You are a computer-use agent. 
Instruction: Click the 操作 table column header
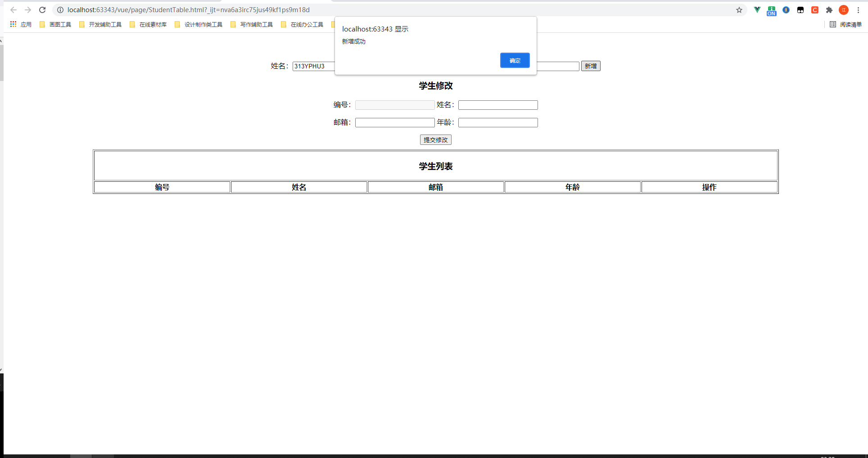(x=710, y=187)
